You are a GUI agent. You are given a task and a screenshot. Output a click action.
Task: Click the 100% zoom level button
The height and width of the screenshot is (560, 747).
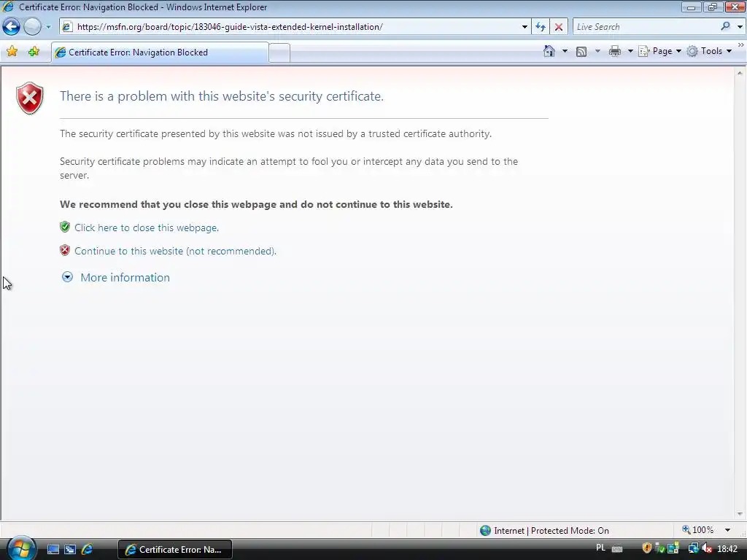pos(698,530)
